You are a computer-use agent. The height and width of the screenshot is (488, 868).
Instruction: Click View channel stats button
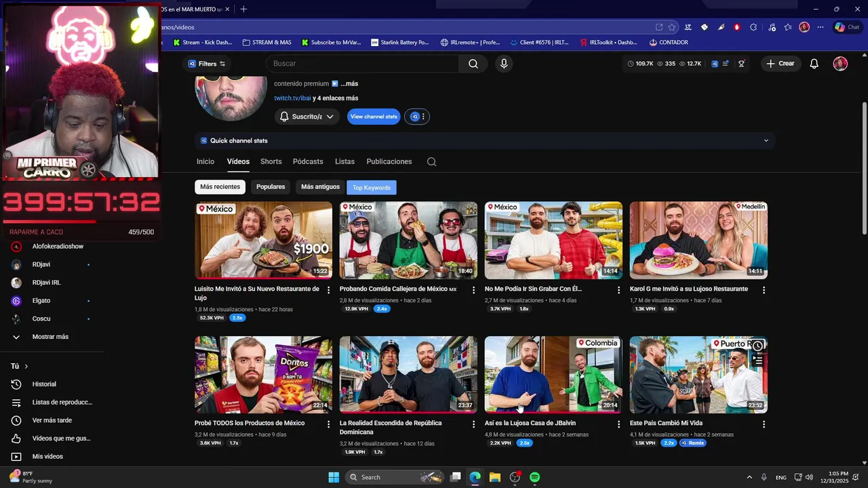[x=374, y=117]
